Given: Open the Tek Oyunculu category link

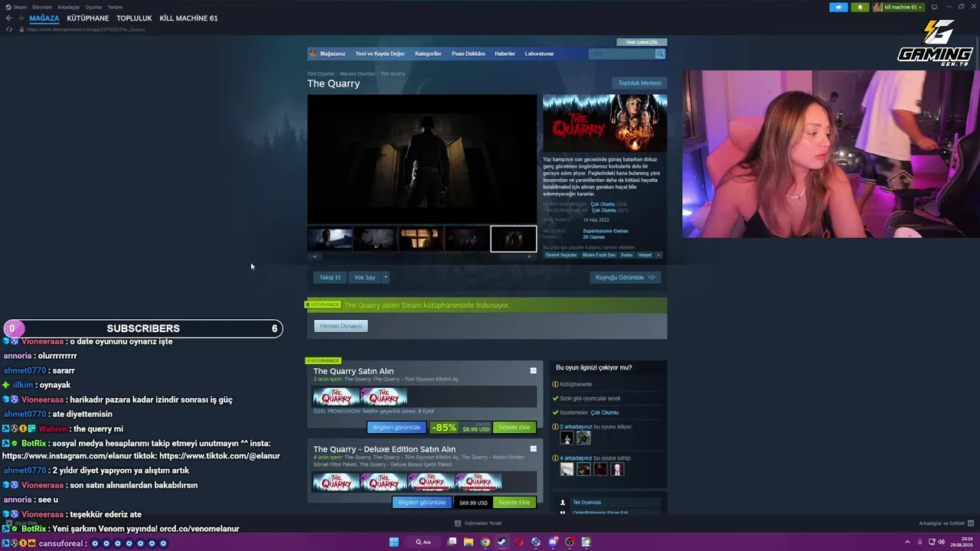Looking at the screenshot, I should click(x=587, y=503).
